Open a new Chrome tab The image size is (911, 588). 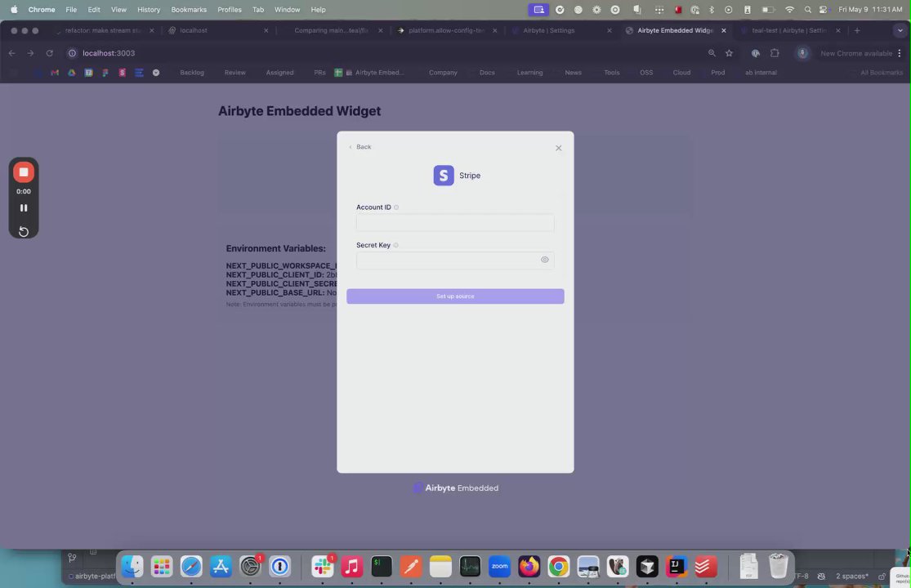(x=857, y=30)
